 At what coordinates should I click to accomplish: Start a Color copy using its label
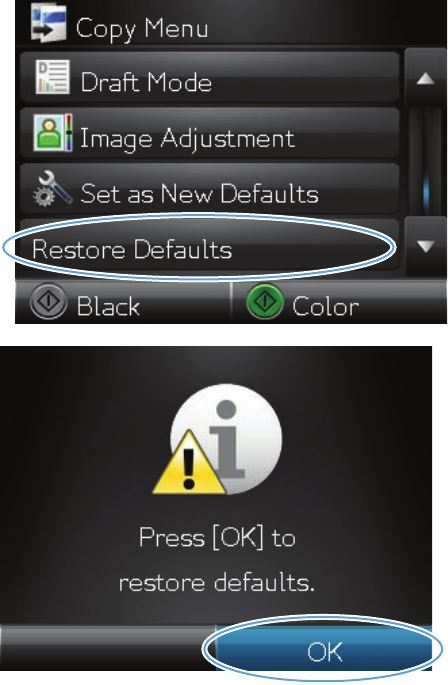(x=326, y=306)
